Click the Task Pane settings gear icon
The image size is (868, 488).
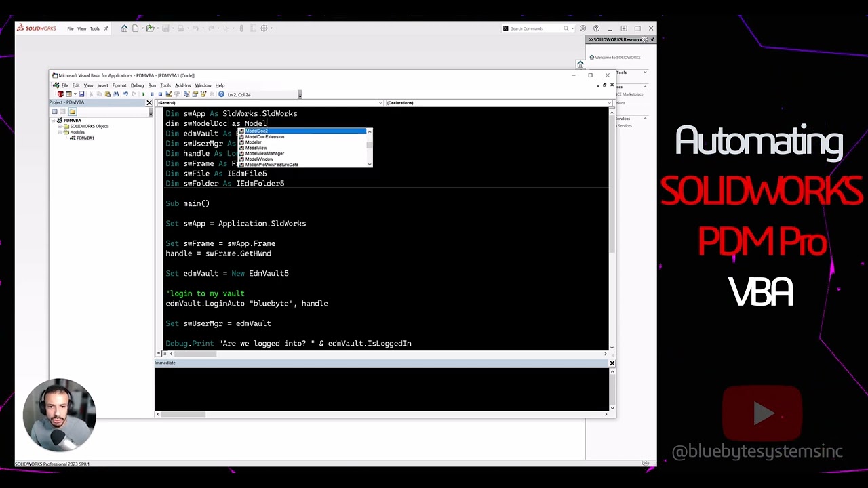[x=644, y=39]
